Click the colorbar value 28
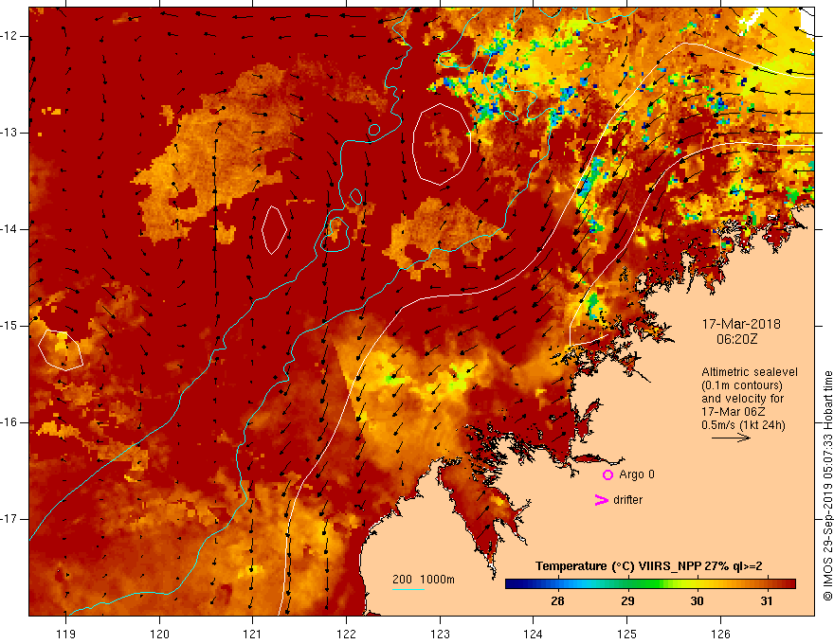 (557, 601)
